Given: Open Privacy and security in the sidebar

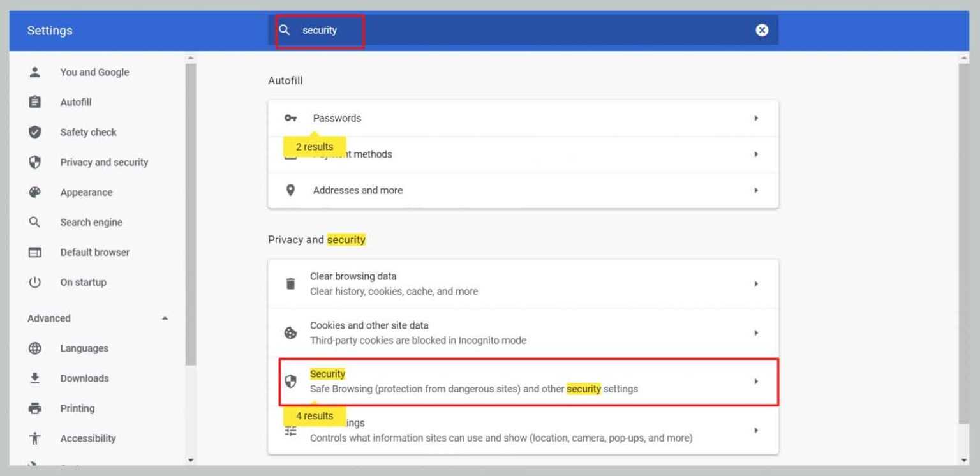Looking at the screenshot, I should 104,162.
